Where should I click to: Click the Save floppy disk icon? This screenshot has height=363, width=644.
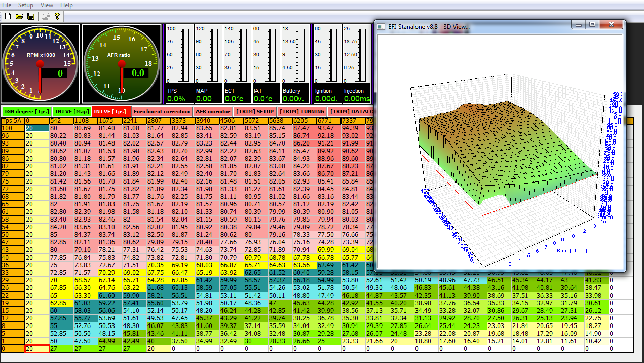(x=31, y=17)
